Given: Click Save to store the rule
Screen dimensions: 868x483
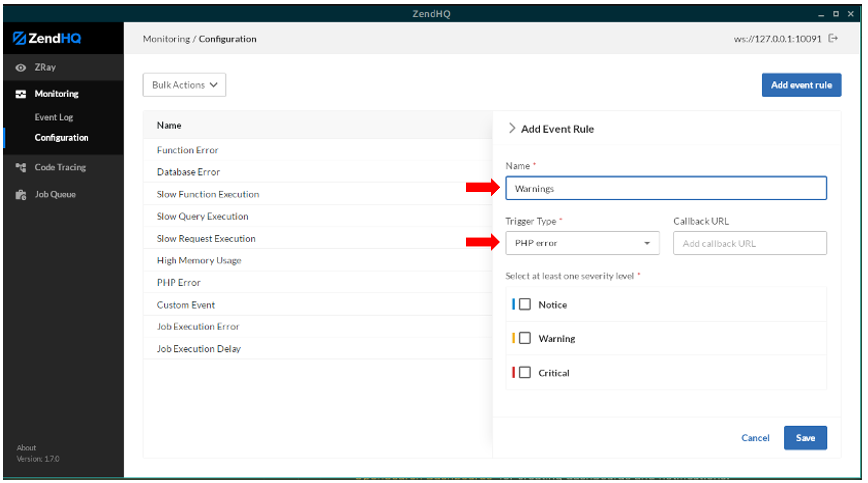Looking at the screenshot, I should [x=805, y=438].
